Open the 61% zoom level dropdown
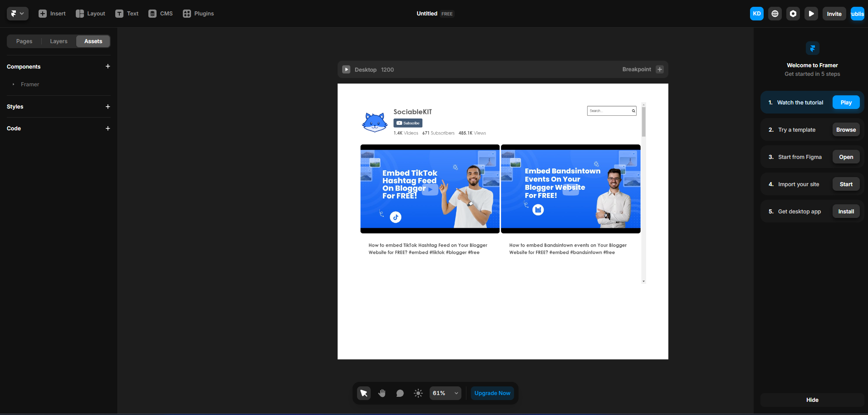868x415 pixels. [445, 393]
